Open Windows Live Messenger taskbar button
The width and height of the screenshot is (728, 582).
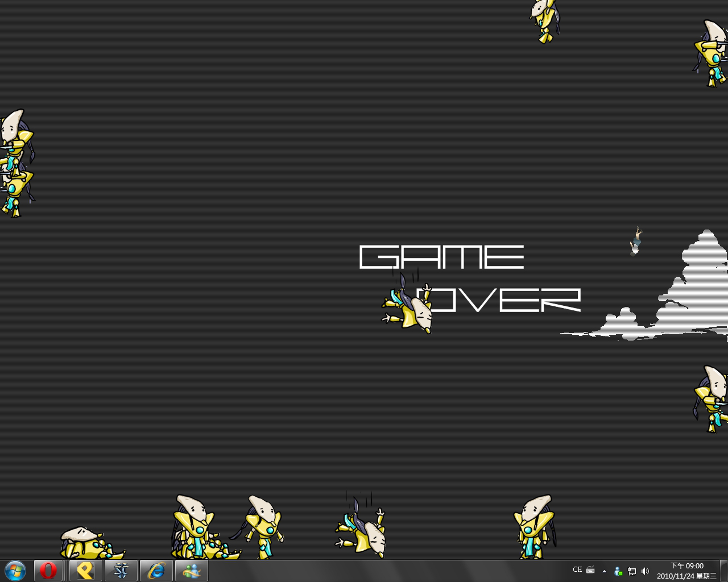191,571
